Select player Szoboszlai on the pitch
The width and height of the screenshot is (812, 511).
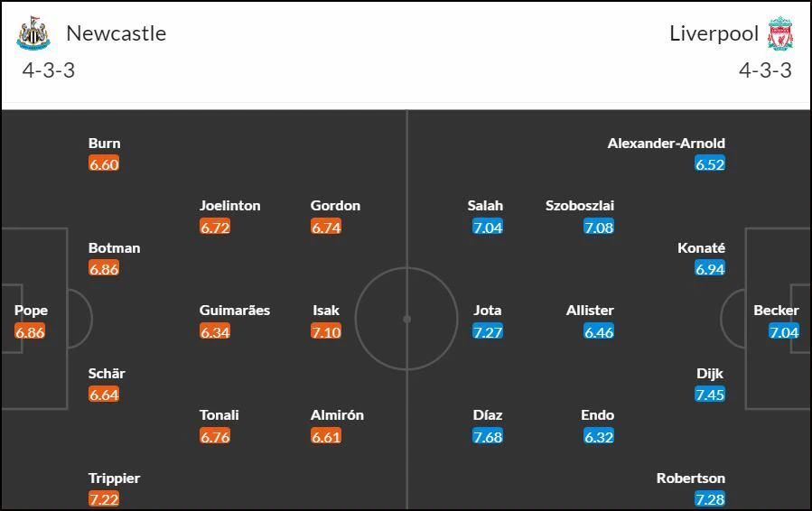tap(580, 206)
